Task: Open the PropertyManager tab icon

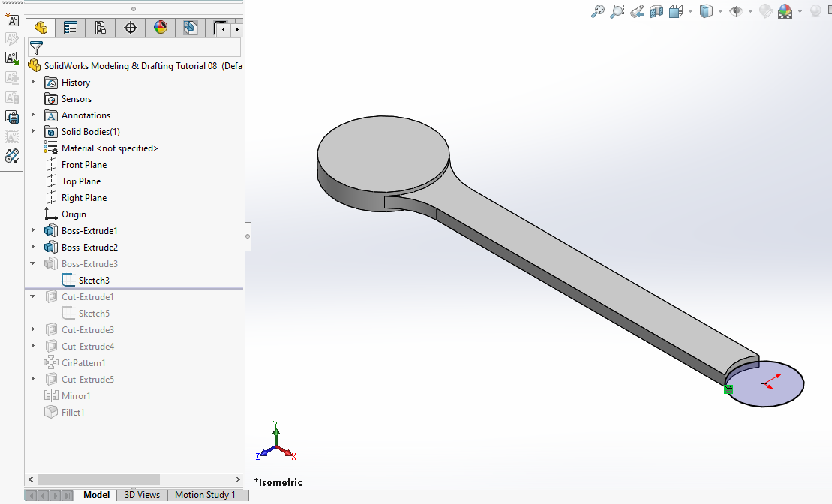Action: point(71,28)
